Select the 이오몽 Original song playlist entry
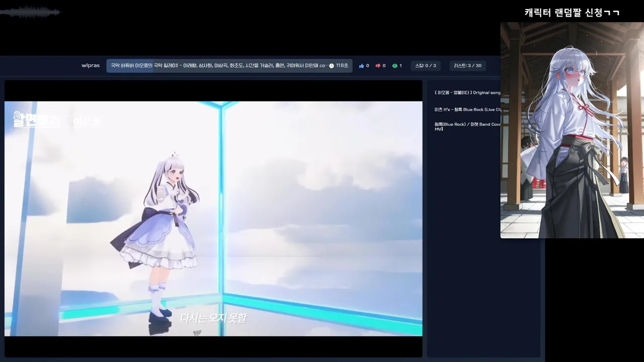This screenshot has width=644, height=362. (467, 93)
